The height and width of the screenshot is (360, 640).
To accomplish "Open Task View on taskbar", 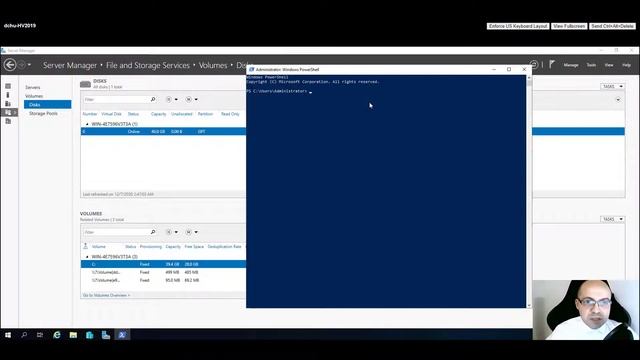I will (x=40, y=335).
